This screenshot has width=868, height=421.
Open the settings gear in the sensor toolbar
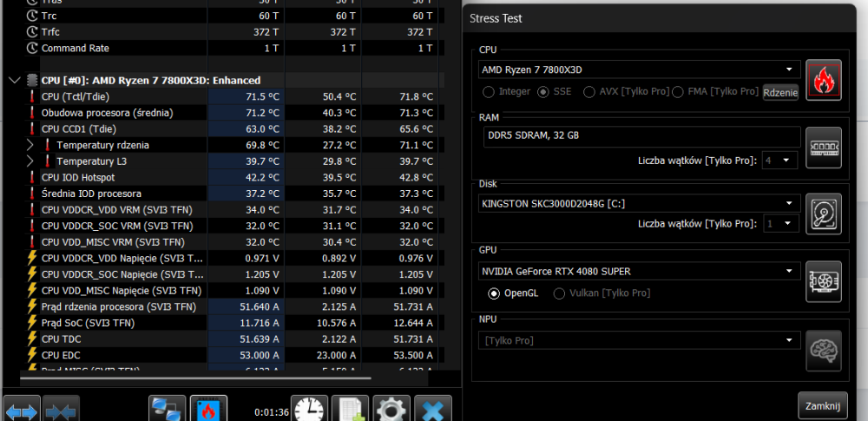(392, 410)
